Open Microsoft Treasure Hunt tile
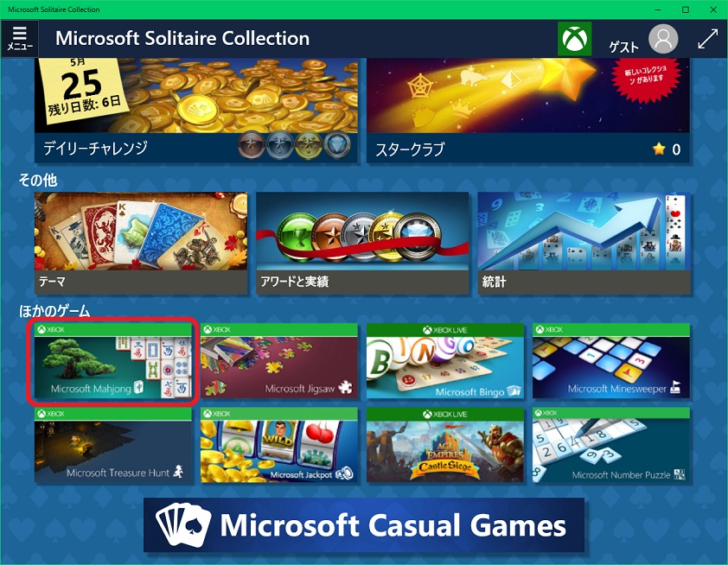 pos(112,445)
